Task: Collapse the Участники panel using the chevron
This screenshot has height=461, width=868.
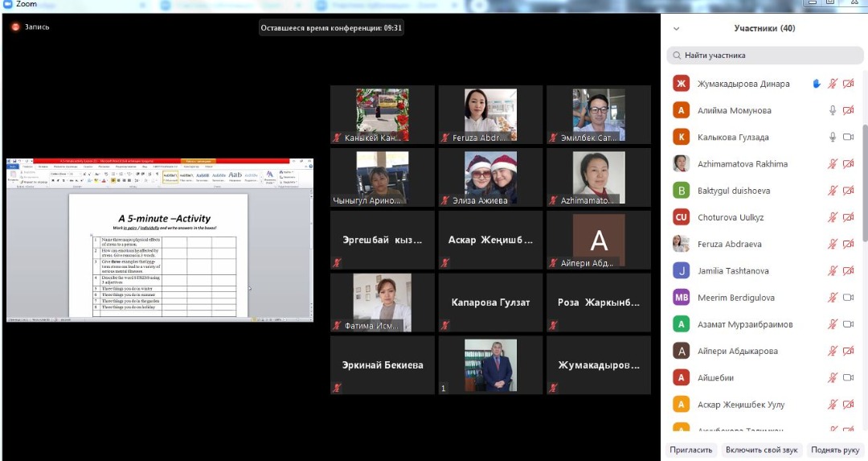Action: (x=676, y=28)
